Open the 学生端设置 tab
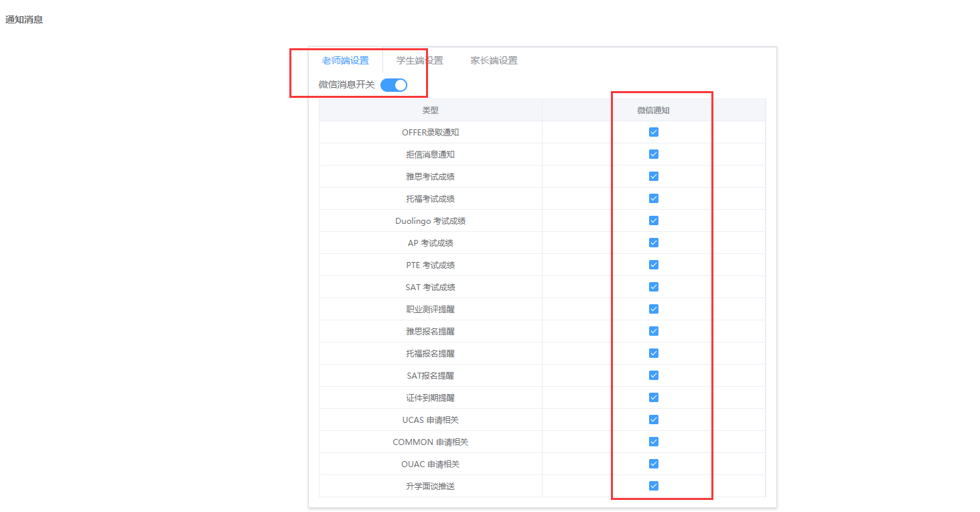Viewport: 980px width, 512px height. [419, 60]
